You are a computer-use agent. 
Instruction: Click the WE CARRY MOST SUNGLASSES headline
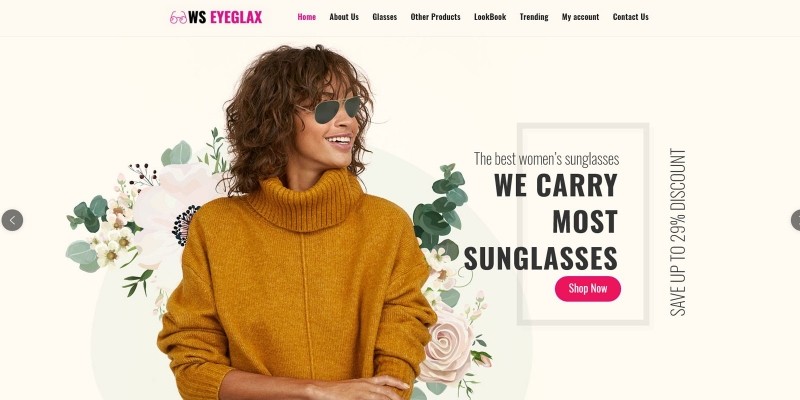point(541,222)
